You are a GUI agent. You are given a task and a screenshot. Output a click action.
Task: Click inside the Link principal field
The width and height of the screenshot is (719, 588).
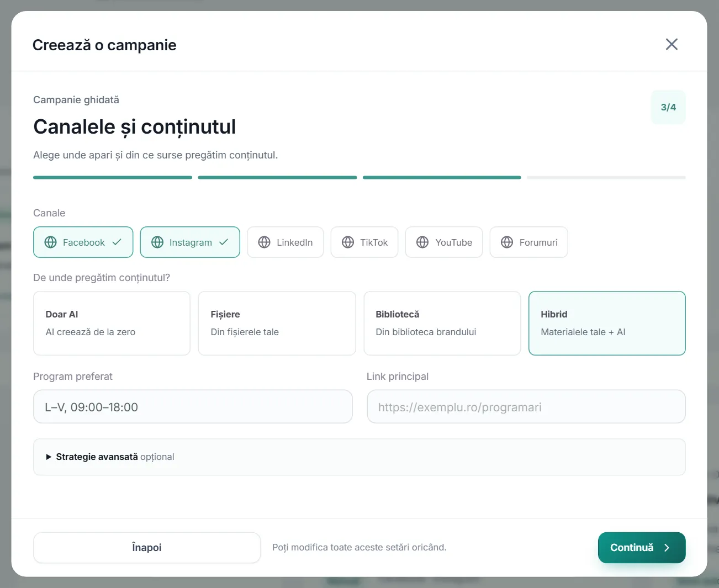coord(526,407)
